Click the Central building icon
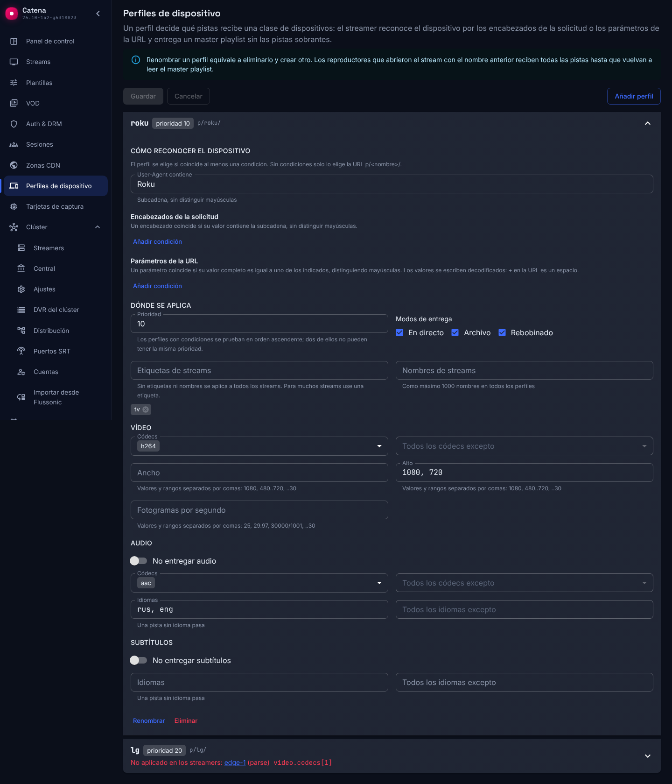This screenshot has height=784, width=672. point(21,268)
